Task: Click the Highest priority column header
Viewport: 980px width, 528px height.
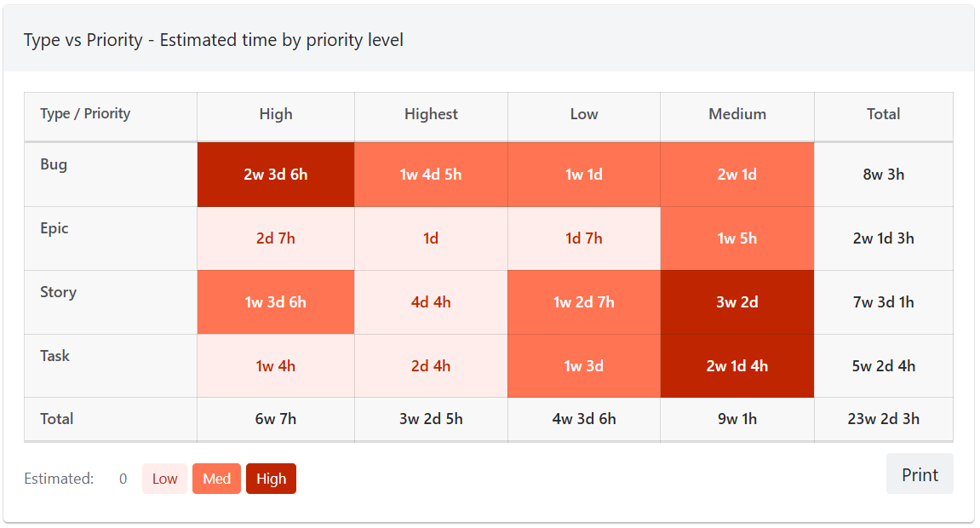Action: click(x=431, y=114)
